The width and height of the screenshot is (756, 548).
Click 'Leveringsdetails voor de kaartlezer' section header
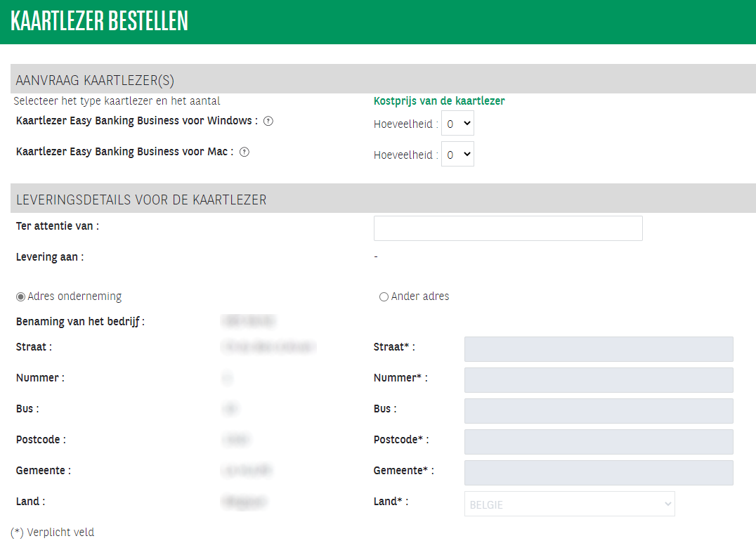[x=141, y=200]
